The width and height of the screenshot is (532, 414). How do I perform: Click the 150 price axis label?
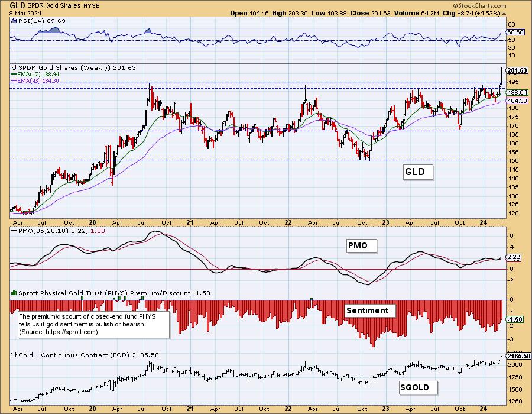pyautogui.click(x=513, y=160)
